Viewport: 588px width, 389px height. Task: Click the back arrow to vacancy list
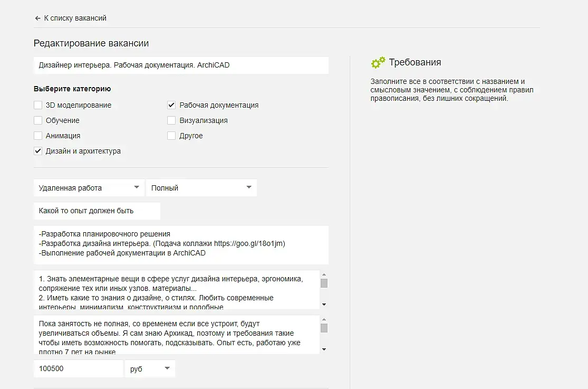pos(37,18)
